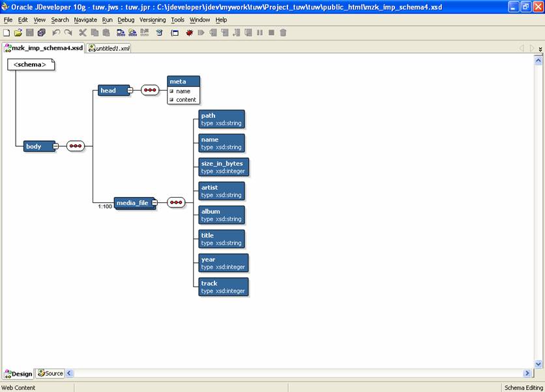Screen dimensions: 545x392
Task: Click the sequence compositor next to media_file
Action: [176, 203]
